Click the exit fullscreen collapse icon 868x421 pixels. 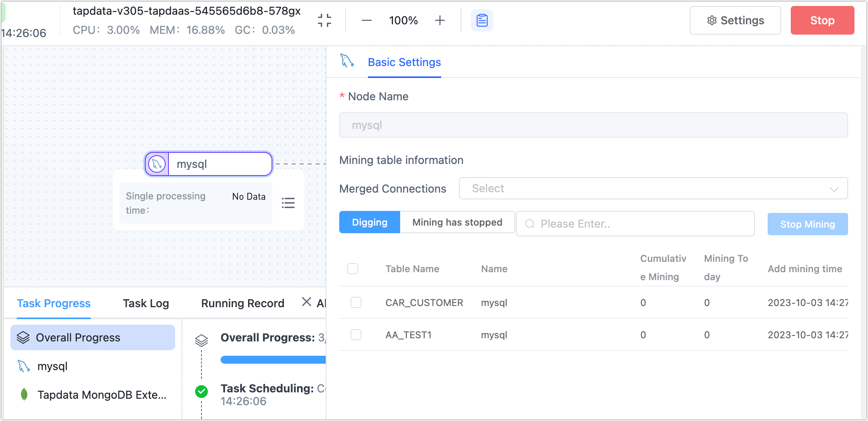(x=325, y=20)
